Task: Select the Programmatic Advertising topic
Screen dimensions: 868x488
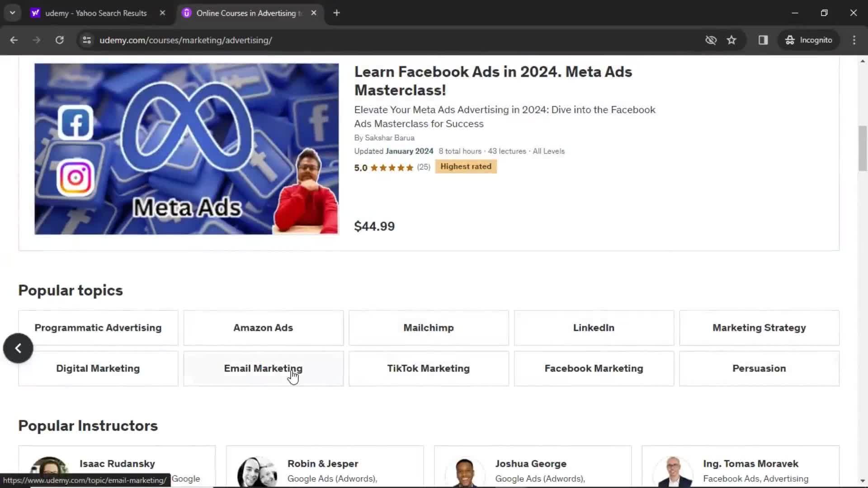Action: [x=98, y=327]
